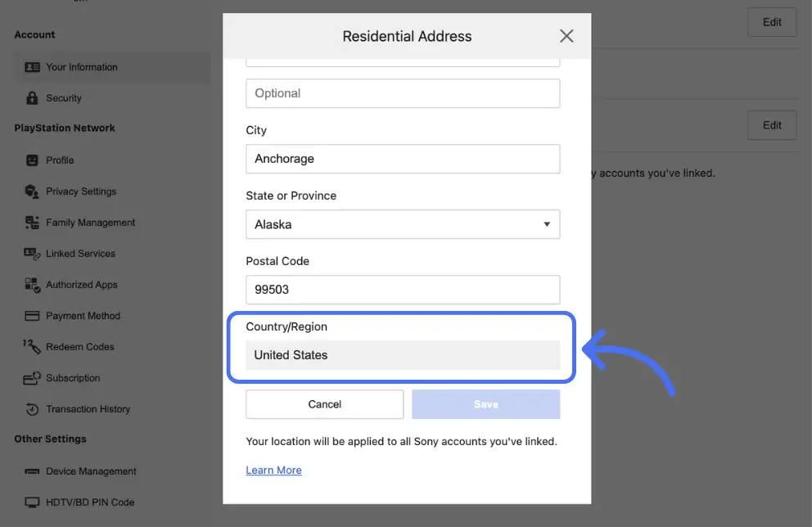Click the Family Management icon

pyautogui.click(x=30, y=222)
